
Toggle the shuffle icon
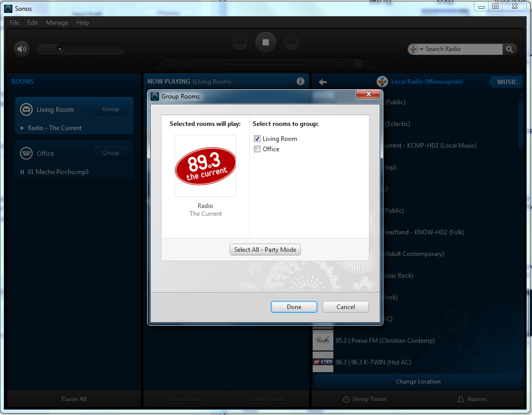188,64
